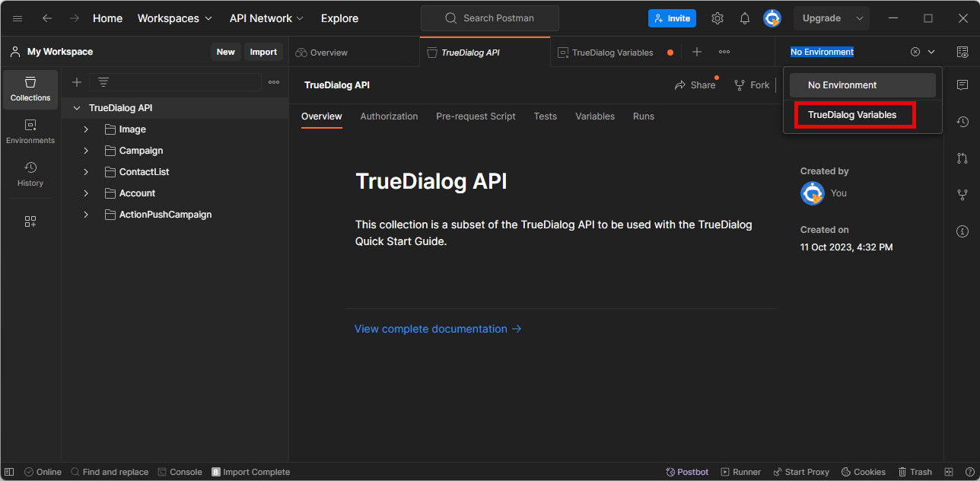Screen dimensions: 980x481
Task: Collapse the environment selector chevron
Action: (x=931, y=52)
